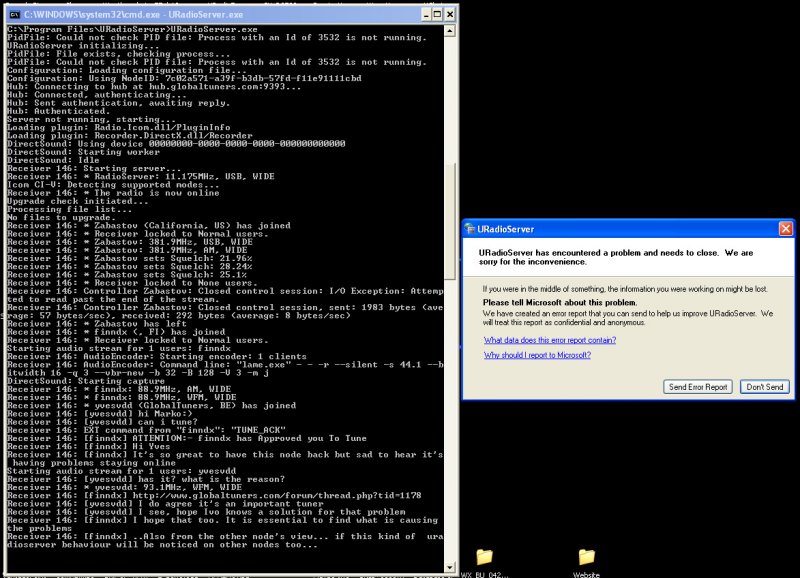This screenshot has height=578, width=800.
Task: Open 'What data does this error report contain?' link
Action: coord(550,340)
